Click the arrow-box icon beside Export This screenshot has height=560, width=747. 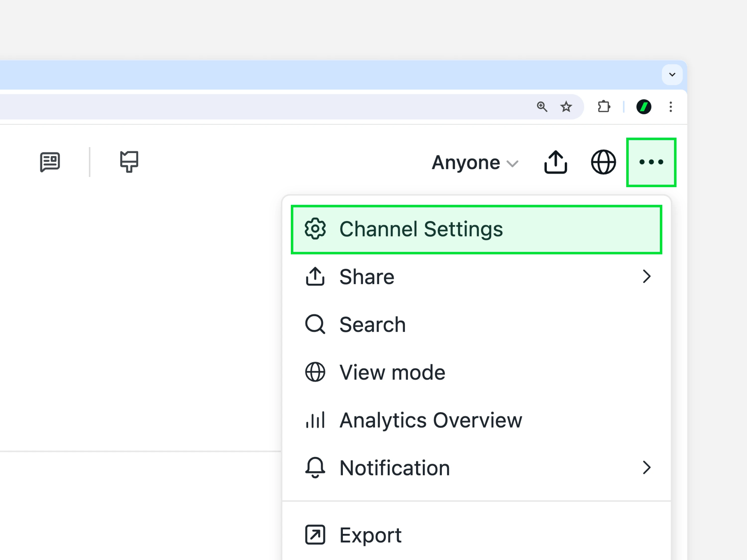point(315,535)
